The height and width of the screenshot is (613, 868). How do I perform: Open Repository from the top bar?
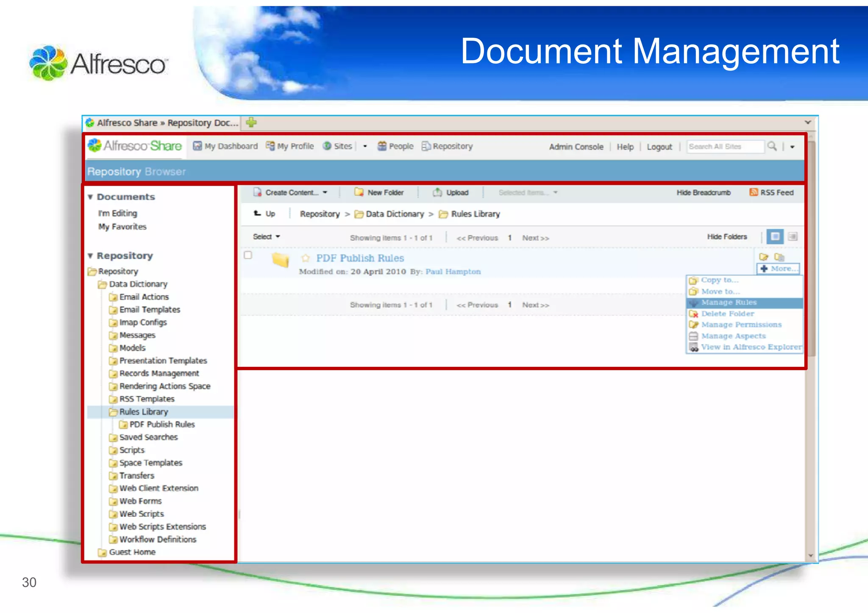click(x=447, y=146)
